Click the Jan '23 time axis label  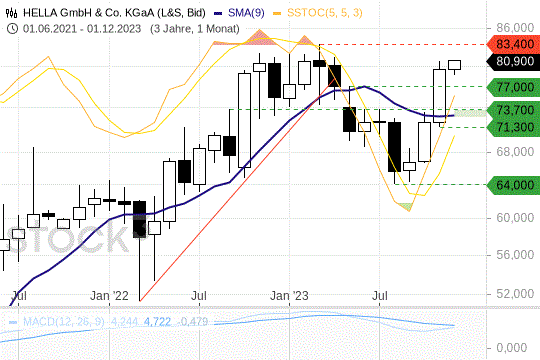[289, 296]
